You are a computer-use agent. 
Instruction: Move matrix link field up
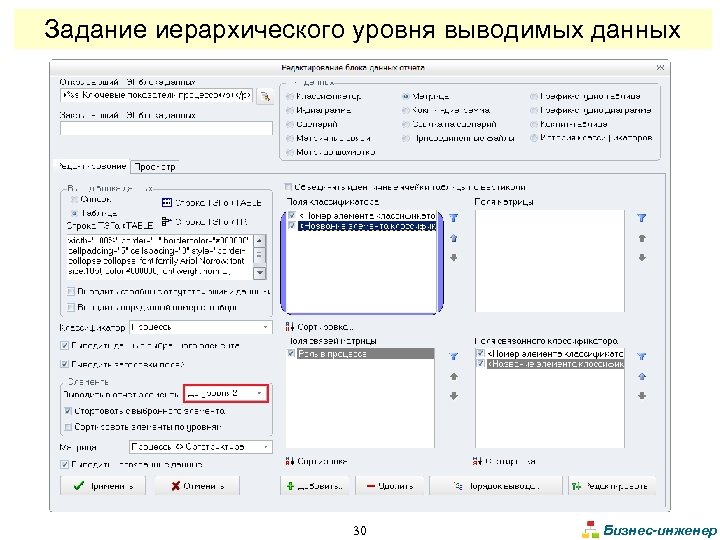pos(454,377)
